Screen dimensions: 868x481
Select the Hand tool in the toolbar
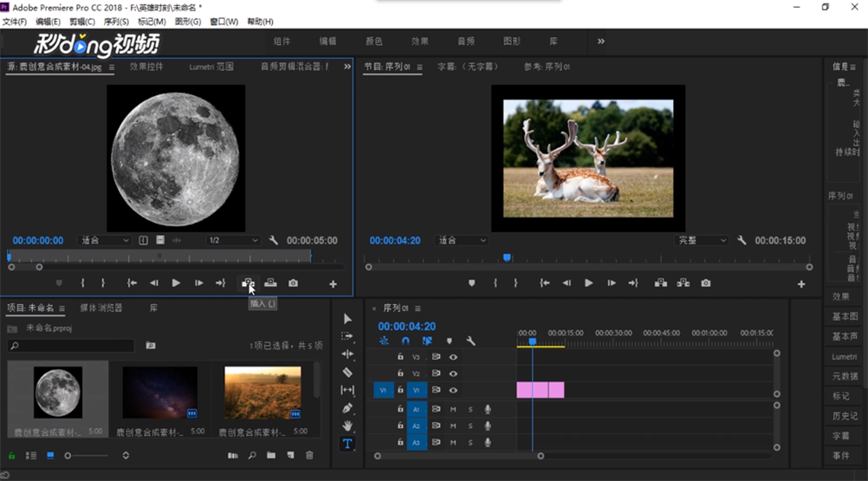click(x=347, y=426)
